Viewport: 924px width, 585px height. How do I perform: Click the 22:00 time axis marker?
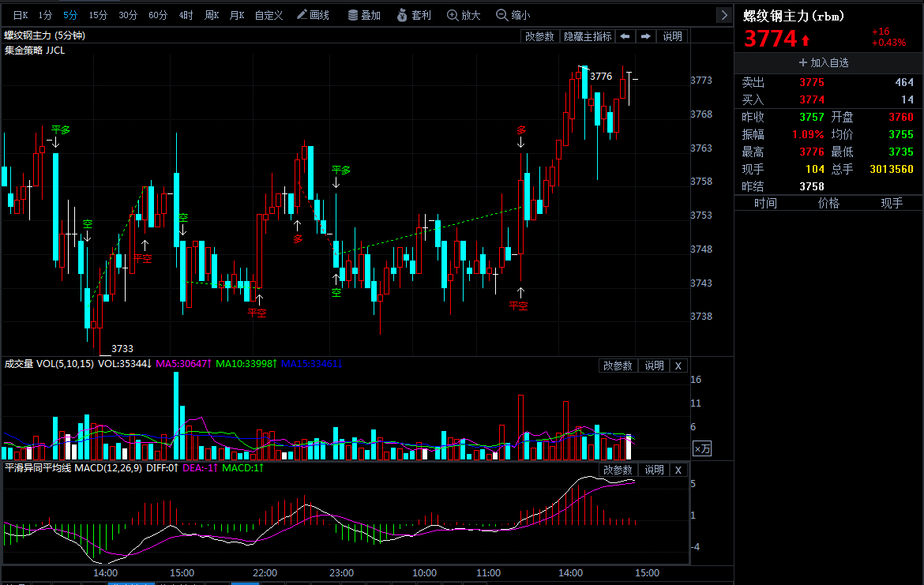[265, 572]
